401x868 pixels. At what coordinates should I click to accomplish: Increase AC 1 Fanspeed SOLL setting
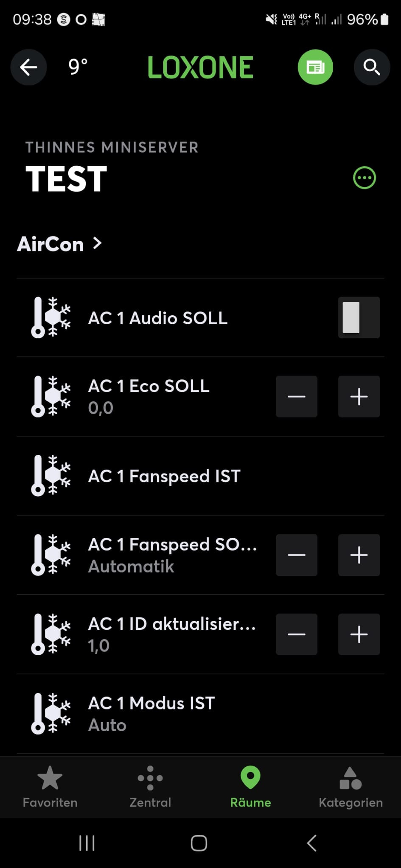point(359,555)
